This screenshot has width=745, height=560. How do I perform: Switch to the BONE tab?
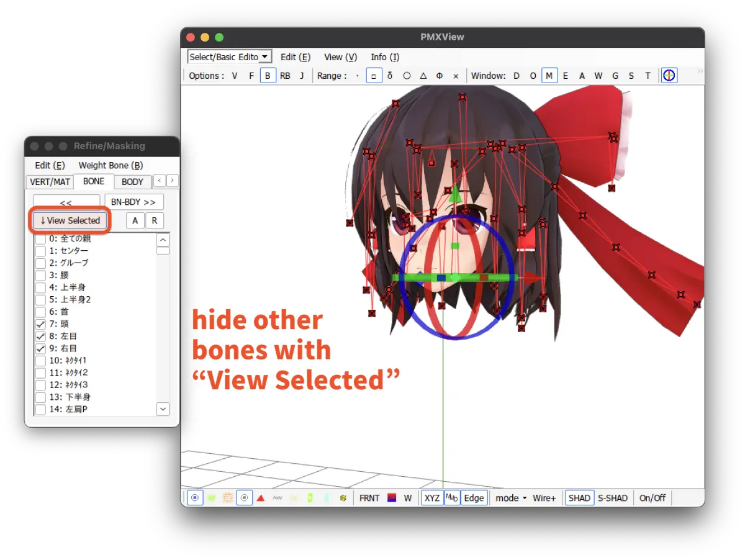tap(94, 181)
